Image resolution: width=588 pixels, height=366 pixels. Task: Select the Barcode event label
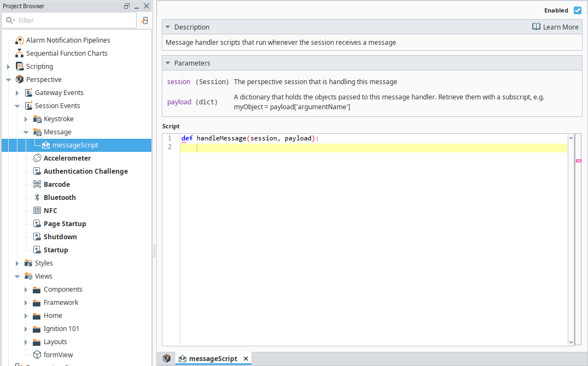point(57,185)
